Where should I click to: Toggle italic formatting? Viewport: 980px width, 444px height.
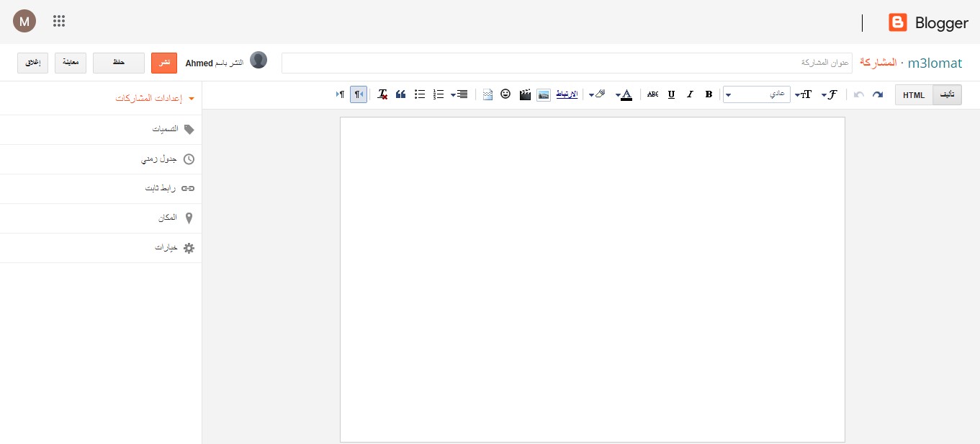pos(690,94)
